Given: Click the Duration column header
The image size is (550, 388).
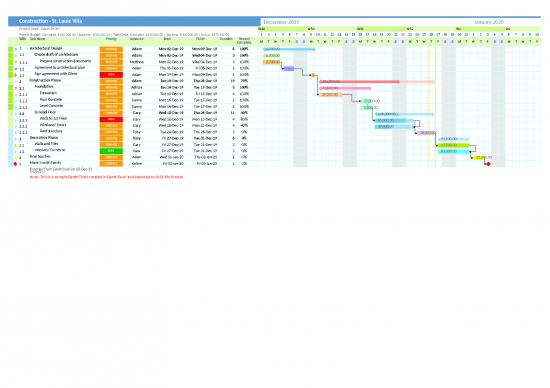Looking at the screenshot, I should click(226, 39).
